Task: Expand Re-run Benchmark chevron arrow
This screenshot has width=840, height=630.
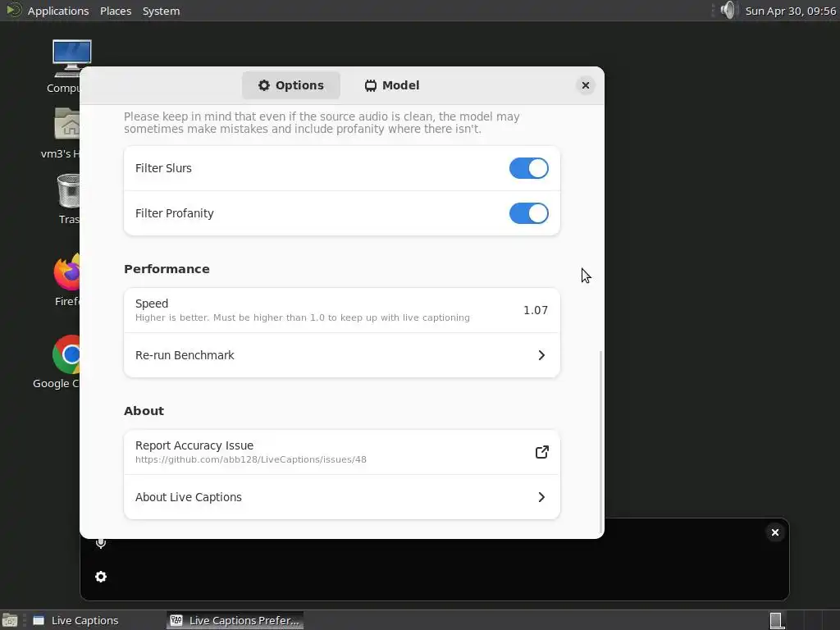Action: tap(541, 355)
